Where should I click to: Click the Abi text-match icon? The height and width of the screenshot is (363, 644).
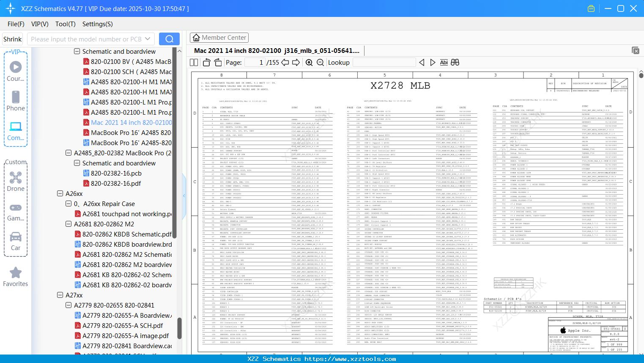(x=444, y=63)
